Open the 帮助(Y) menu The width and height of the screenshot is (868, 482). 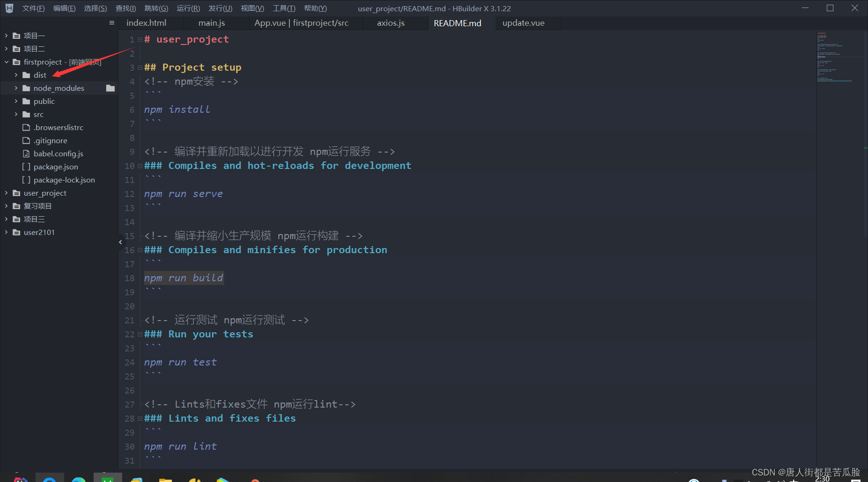(x=315, y=8)
